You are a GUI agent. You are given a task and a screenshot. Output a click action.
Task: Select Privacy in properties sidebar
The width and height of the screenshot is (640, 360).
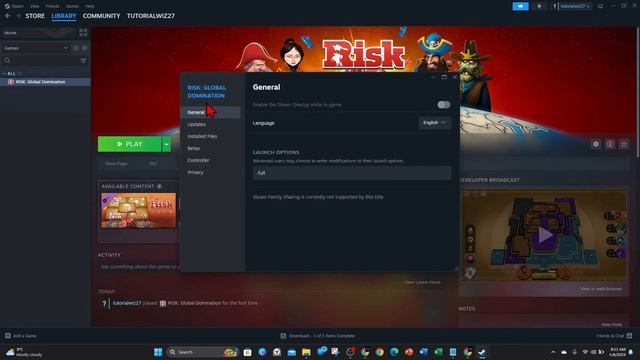tap(211, 172)
